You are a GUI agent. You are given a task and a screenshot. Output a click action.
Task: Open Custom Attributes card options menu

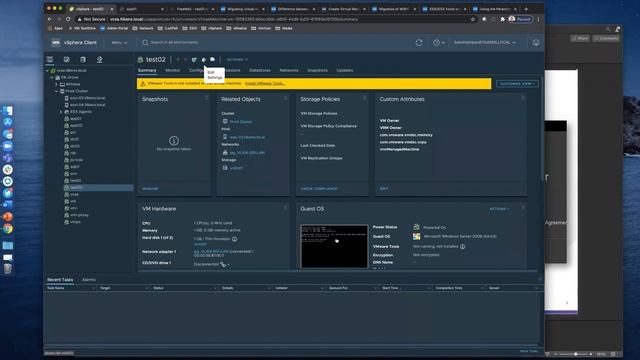(523, 98)
